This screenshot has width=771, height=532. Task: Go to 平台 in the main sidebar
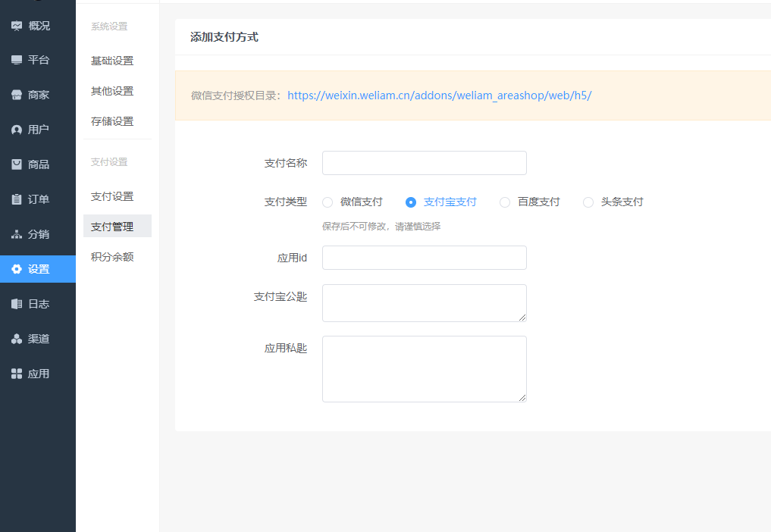click(x=38, y=60)
